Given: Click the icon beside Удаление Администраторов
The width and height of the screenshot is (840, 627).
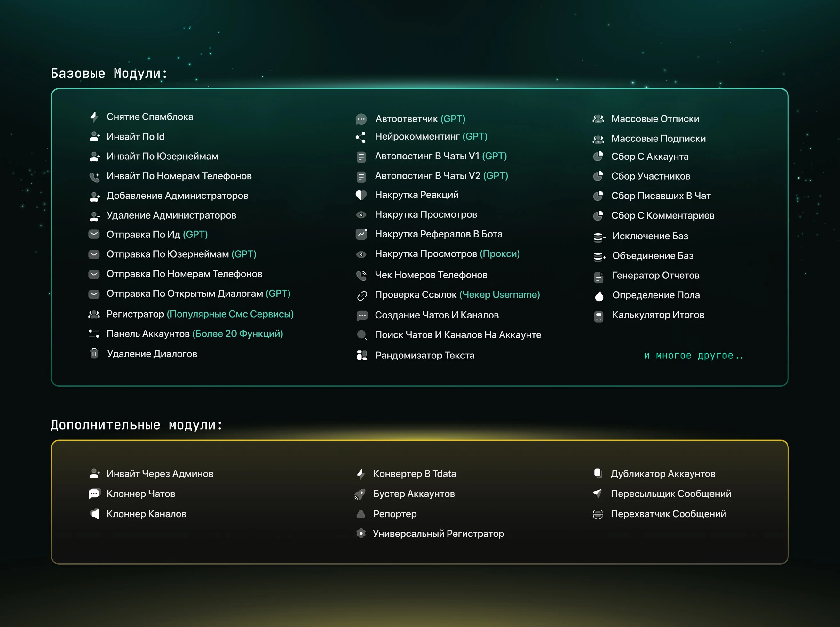Looking at the screenshot, I should click(94, 216).
